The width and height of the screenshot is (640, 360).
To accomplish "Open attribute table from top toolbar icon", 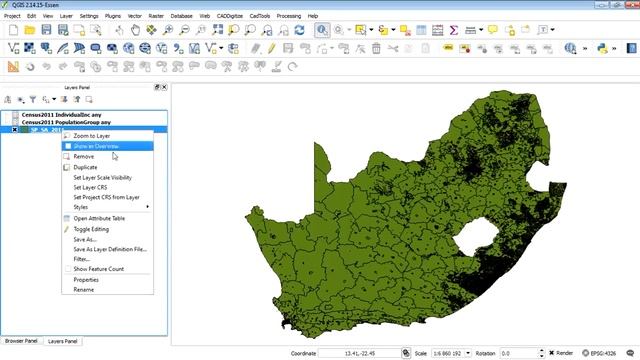I will [421, 30].
